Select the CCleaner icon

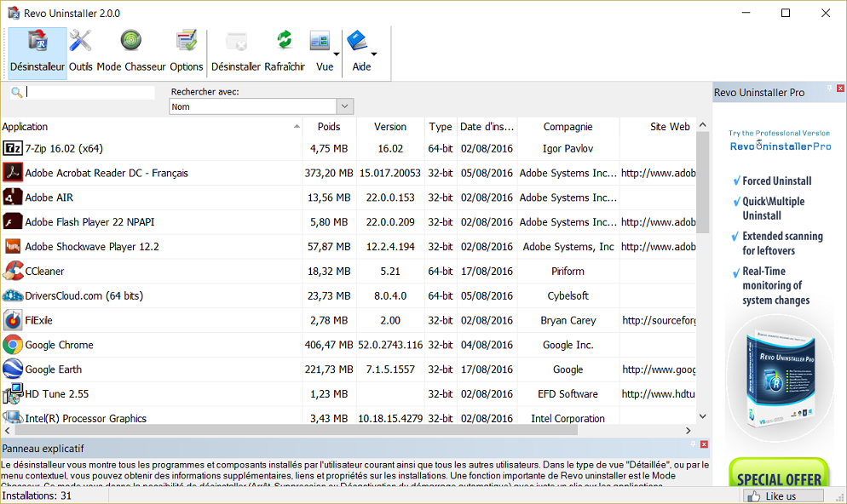coord(13,271)
